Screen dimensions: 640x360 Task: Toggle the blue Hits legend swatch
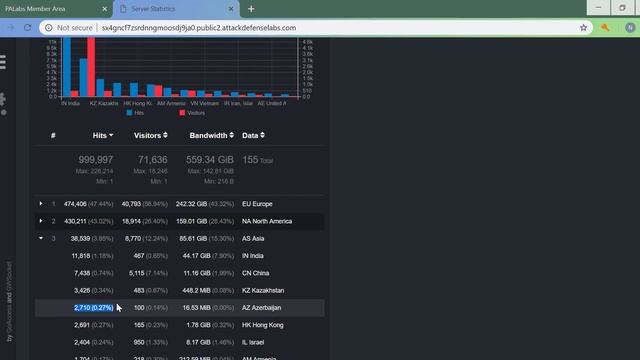tap(129, 113)
